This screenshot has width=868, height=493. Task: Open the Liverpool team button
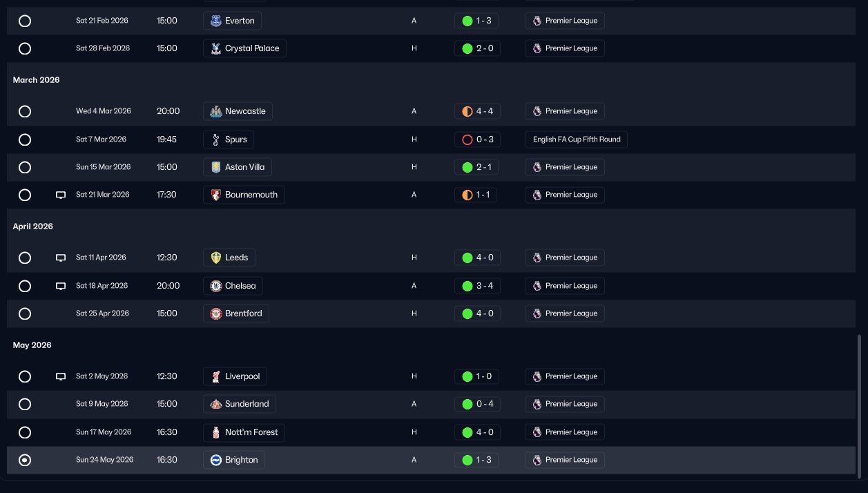click(x=235, y=376)
